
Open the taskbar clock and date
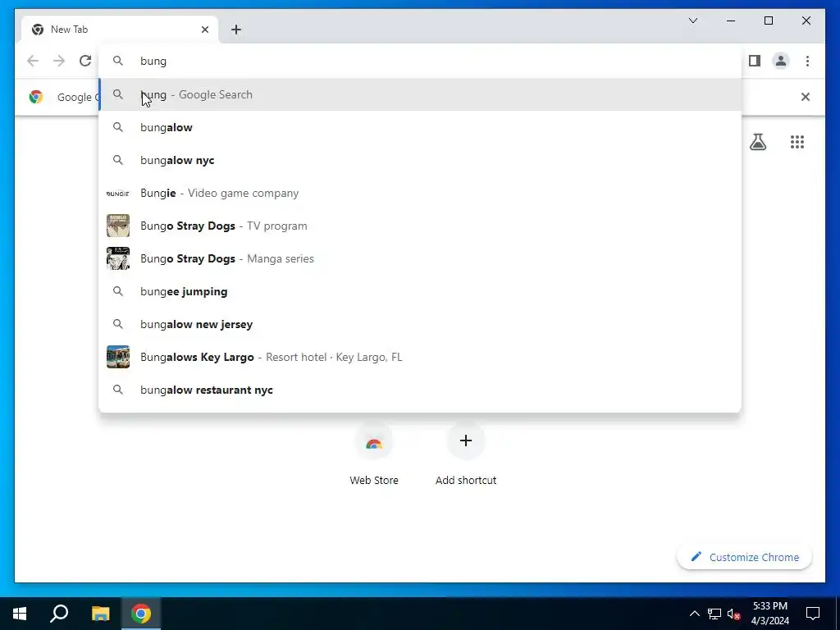(769, 614)
